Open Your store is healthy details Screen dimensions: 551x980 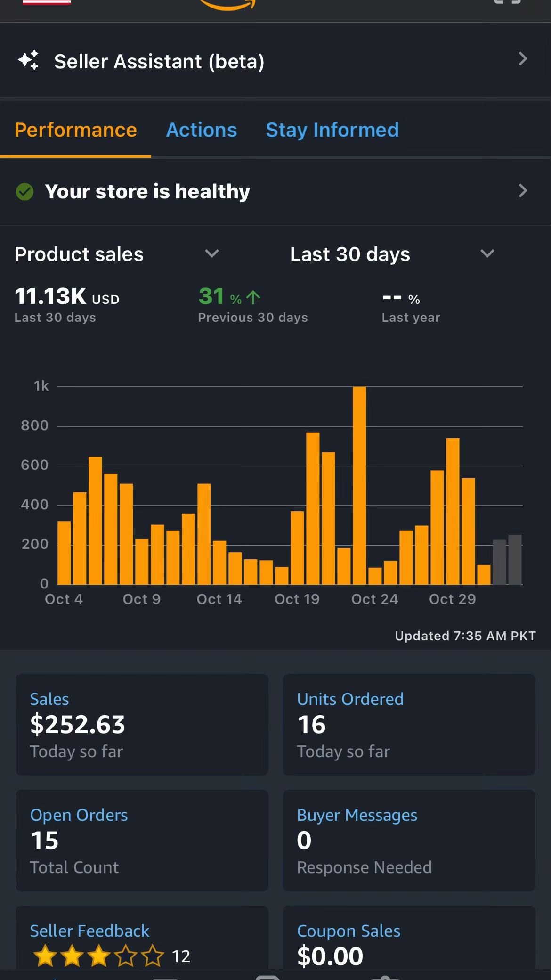click(275, 191)
